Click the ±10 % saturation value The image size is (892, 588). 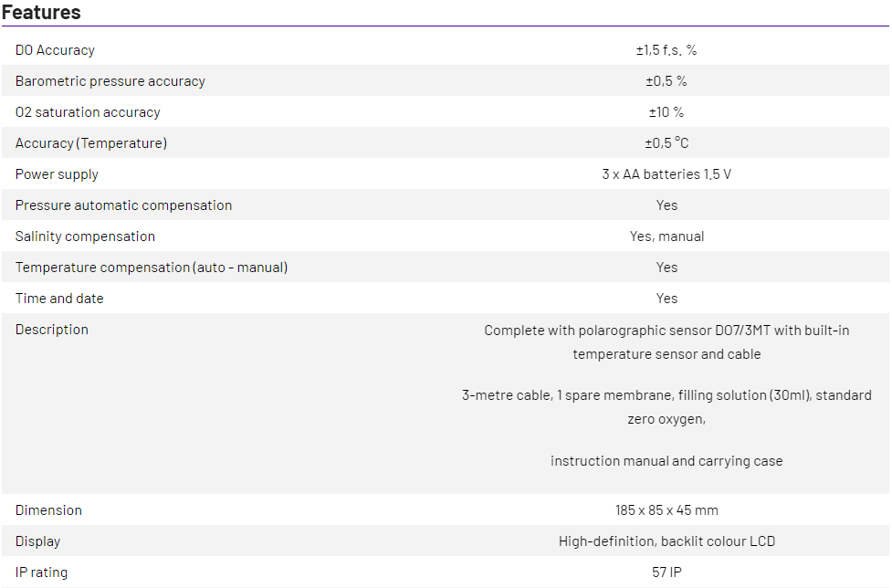[x=666, y=112]
